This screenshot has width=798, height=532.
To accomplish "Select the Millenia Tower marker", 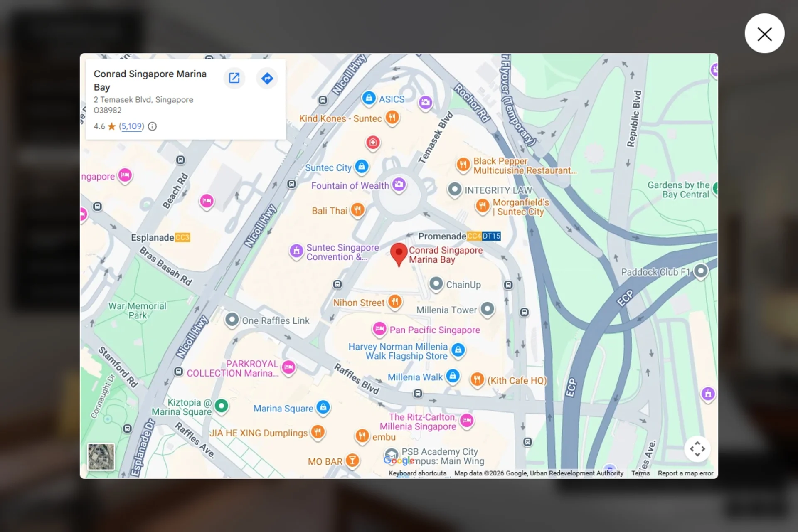I will pos(488,309).
